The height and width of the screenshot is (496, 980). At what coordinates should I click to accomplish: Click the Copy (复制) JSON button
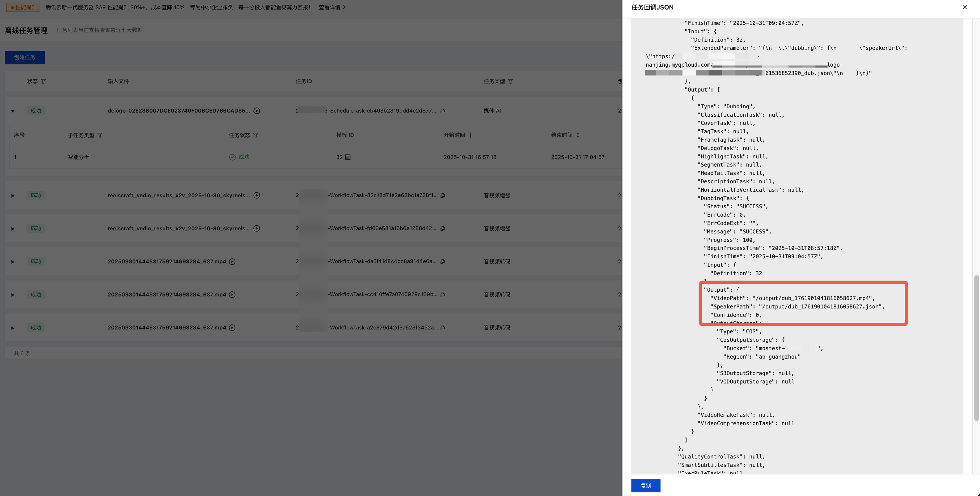(646, 486)
